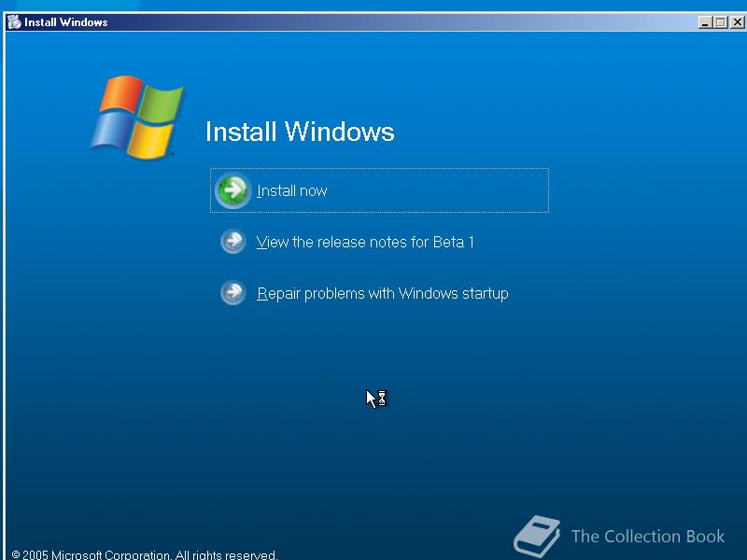Minimize the Install Windows window
The width and height of the screenshot is (747, 560).
[x=705, y=22]
